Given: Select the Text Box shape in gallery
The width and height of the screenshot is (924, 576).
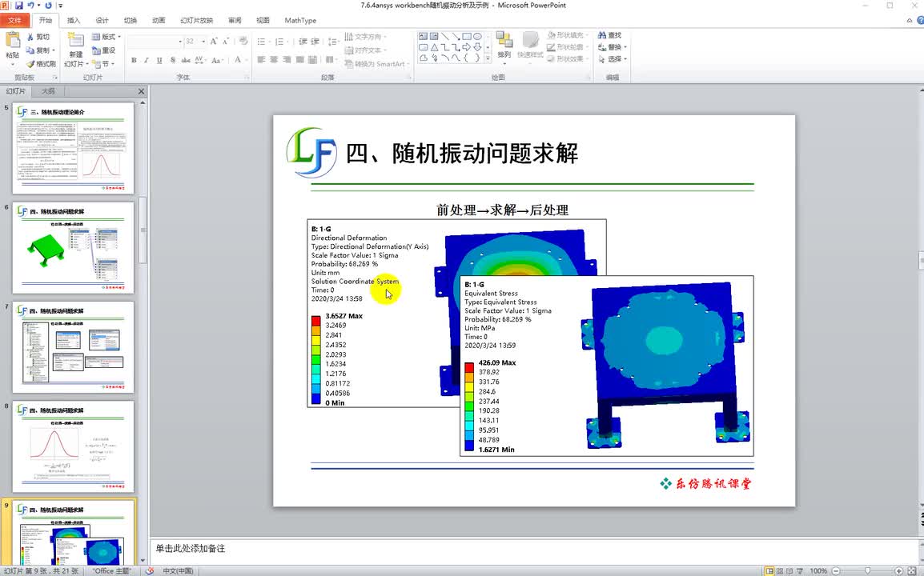Looking at the screenshot, I should pyautogui.click(x=423, y=36).
